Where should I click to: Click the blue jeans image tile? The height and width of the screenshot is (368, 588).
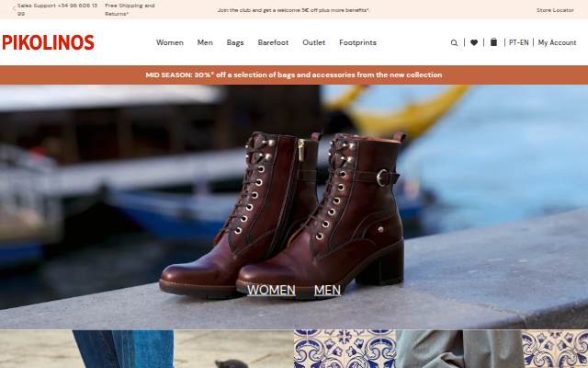(147, 350)
